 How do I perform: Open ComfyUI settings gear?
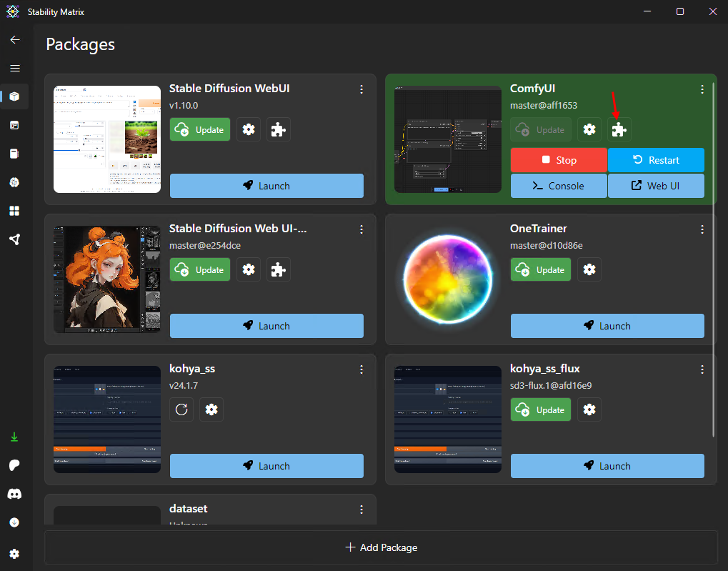click(x=589, y=129)
